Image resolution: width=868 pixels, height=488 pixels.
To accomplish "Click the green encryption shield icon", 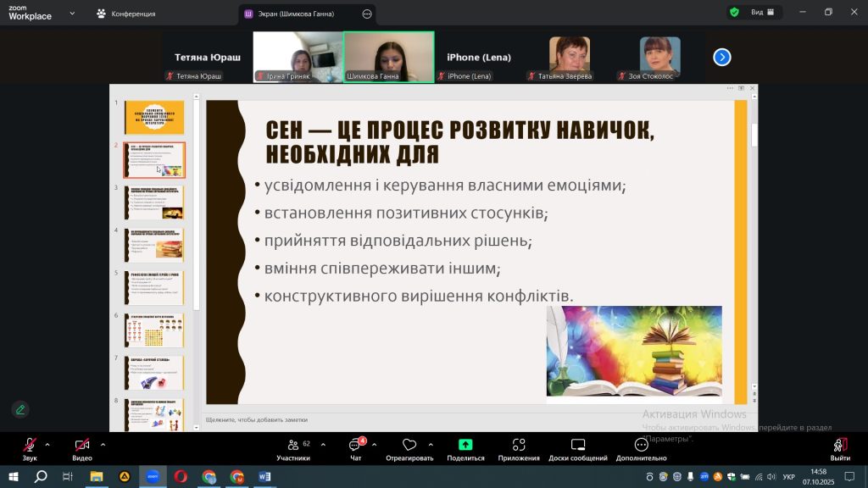I will (x=733, y=12).
